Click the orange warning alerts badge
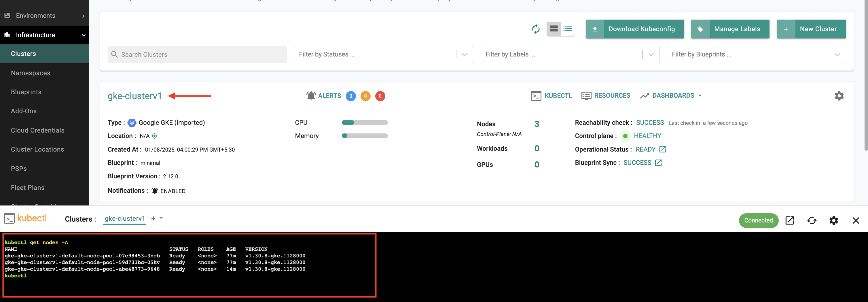 365,96
